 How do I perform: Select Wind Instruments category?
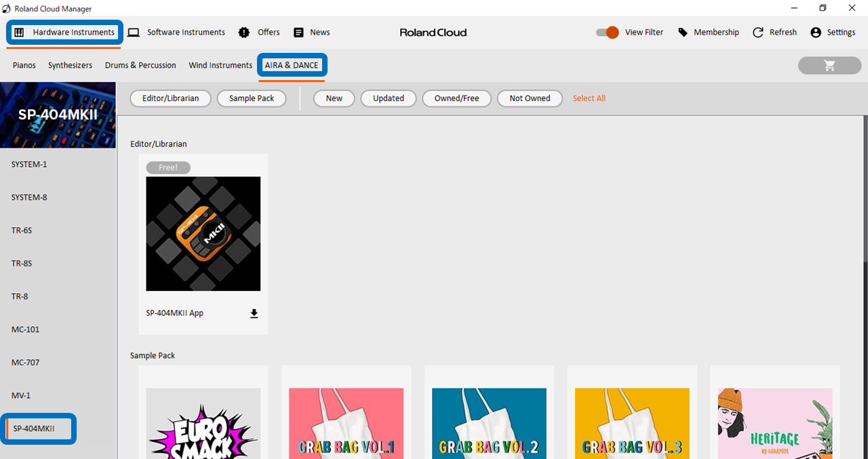click(220, 65)
